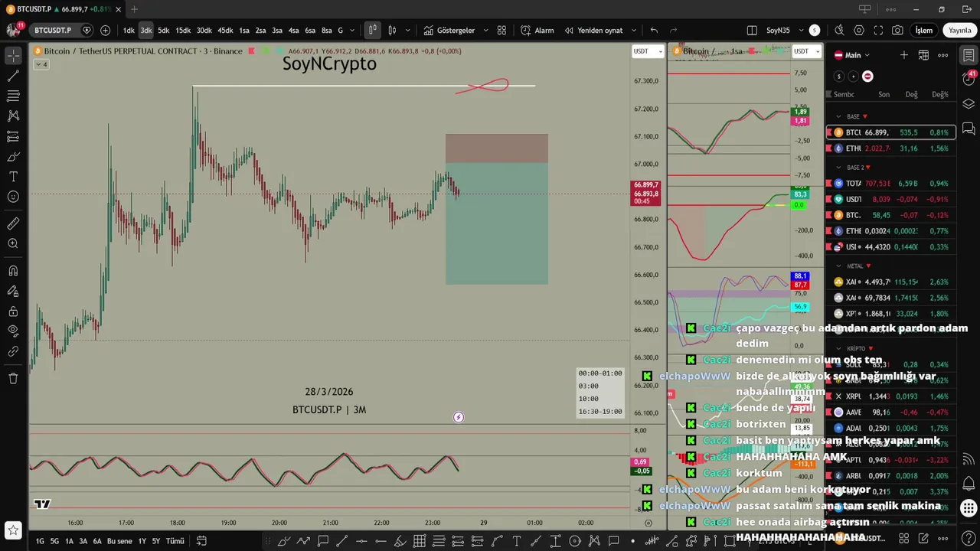Click the Yayınla publish button
Viewport: 980px width, 551px height.
pyautogui.click(x=959, y=31)
